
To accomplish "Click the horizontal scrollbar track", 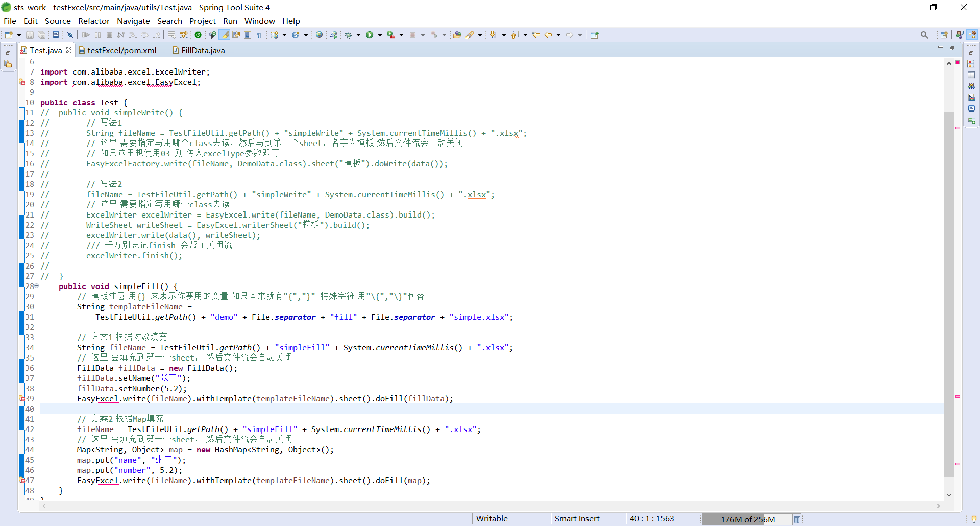I will point(491,506).
